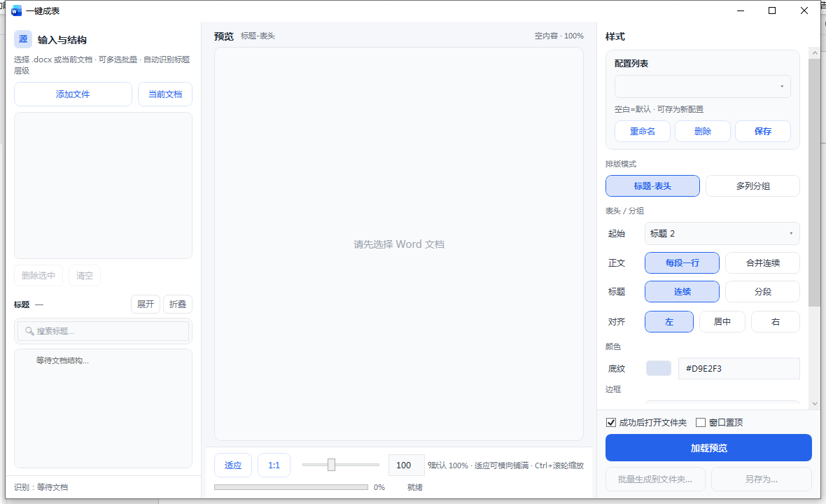Viewport: 826px width, 504px height.
Task: Choose 每段一行 body option
Action: point(682,262)
